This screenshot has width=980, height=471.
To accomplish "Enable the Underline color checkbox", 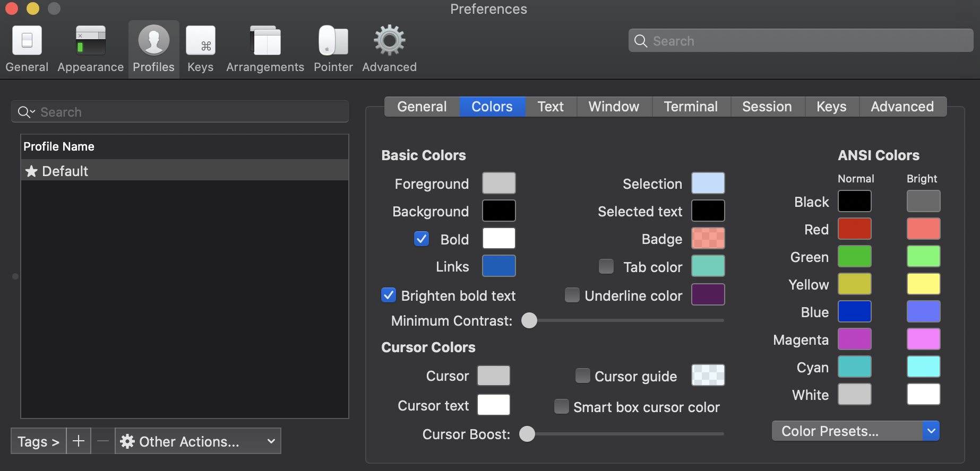I will click(x=572, y=295).
